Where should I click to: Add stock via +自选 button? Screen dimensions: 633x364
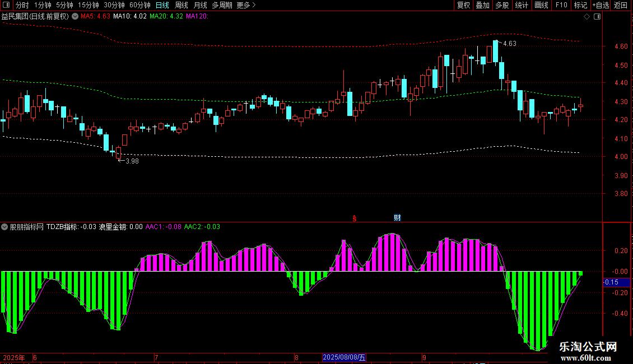[601, 5]
